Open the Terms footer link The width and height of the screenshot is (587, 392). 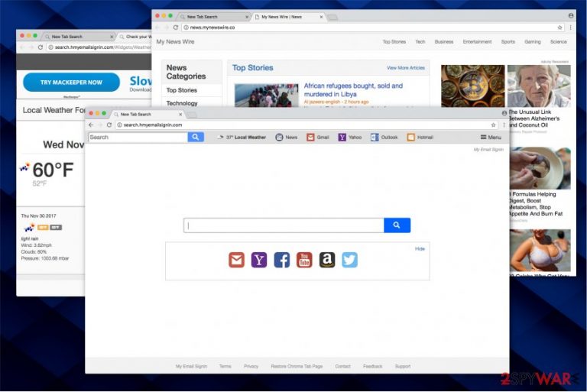click(225, 366)
